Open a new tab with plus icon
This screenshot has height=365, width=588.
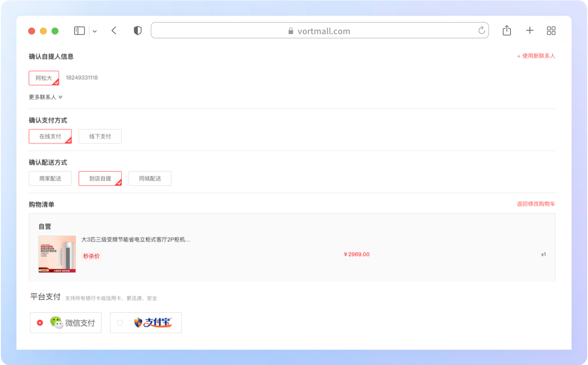point(530,30)
